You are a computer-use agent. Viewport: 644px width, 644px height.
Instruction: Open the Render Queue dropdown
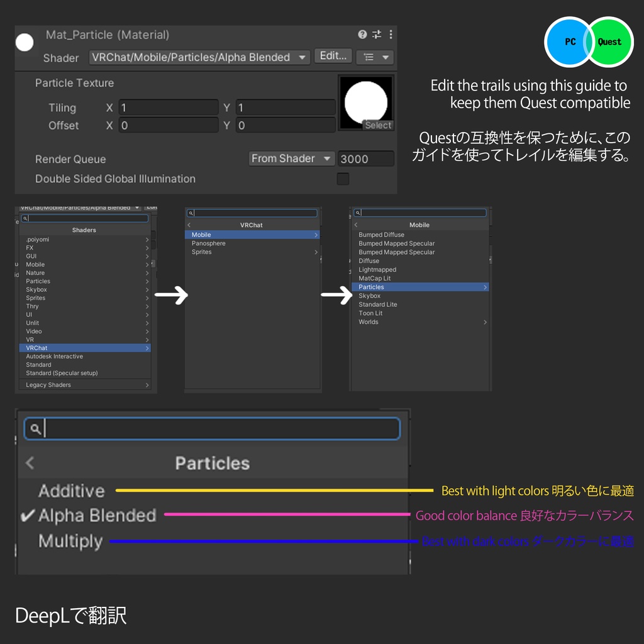(291, 158)
